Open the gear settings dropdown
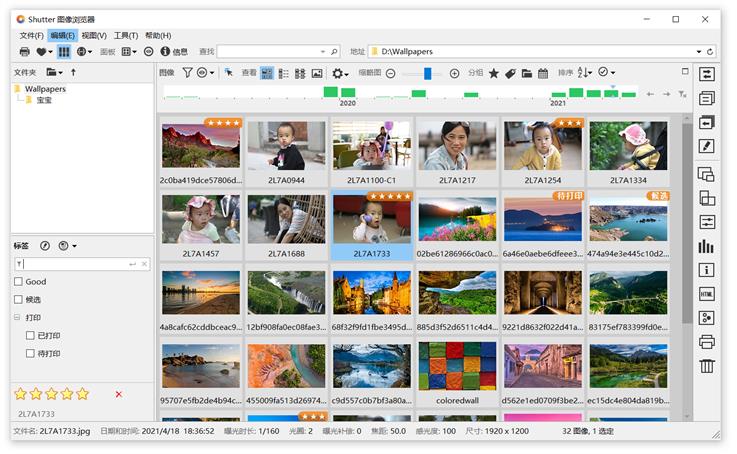Screen dimensions: 737x454 (x=340, y=73)
